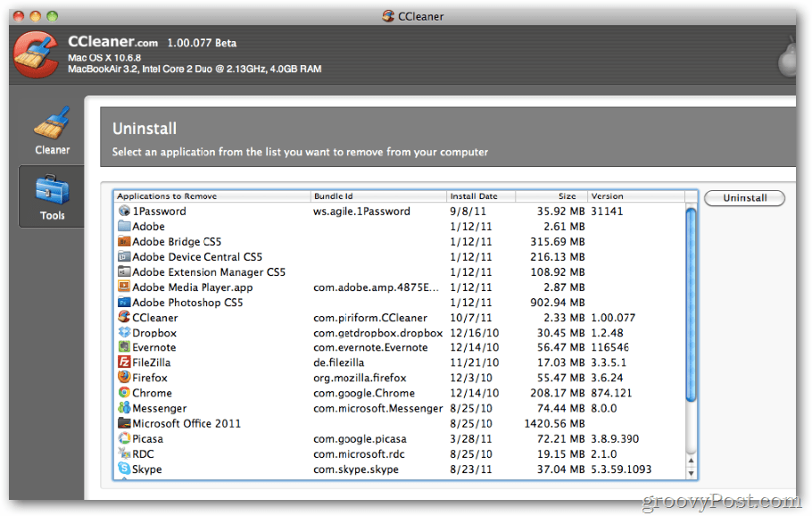
Task: Click the scrollbar down arrow
Action: (x=691, y=473)
